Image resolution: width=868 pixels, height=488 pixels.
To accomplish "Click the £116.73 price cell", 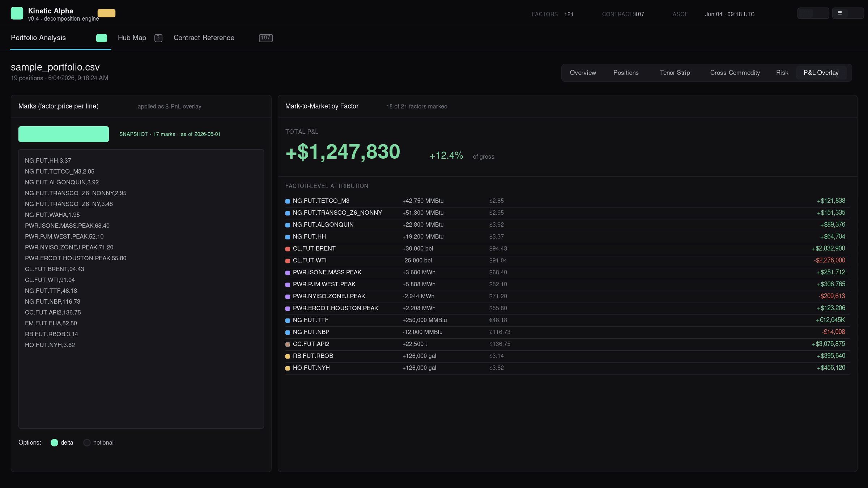I will (x=500, y=332).
